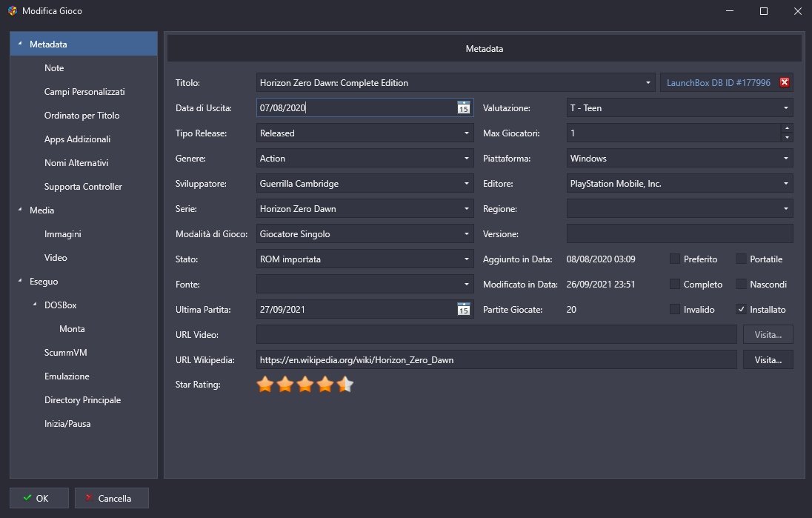
Task: Decrease Max Giocatori with the down arrow
Action: point(787,138)
